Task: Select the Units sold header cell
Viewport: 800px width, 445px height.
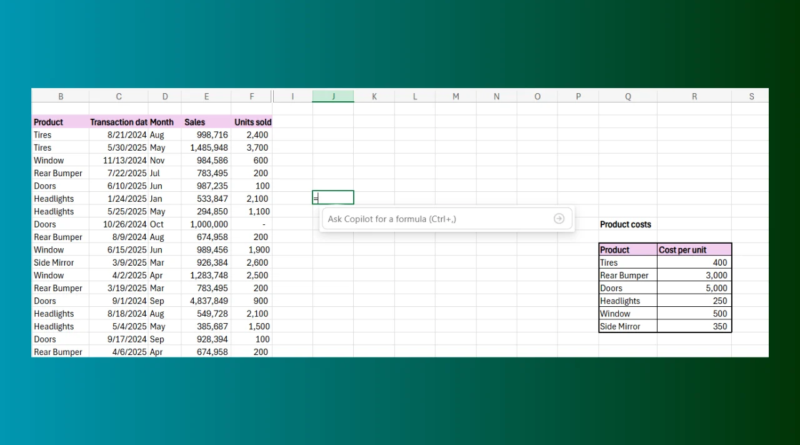Action: 252,122
